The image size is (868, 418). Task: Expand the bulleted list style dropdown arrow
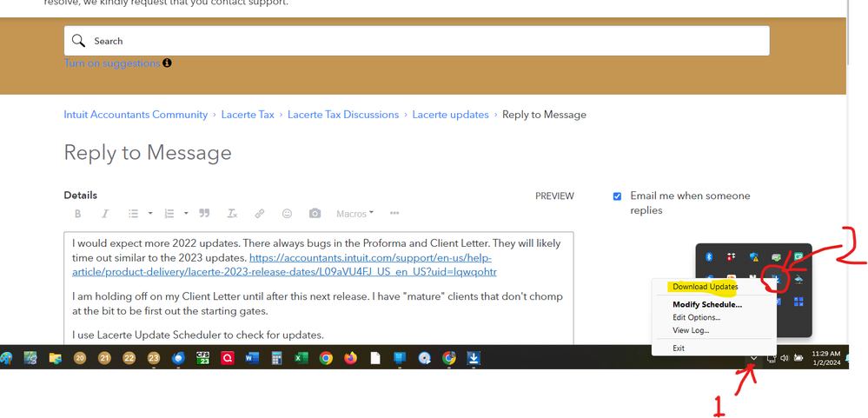pyautogui.click(x=150, y=214)
